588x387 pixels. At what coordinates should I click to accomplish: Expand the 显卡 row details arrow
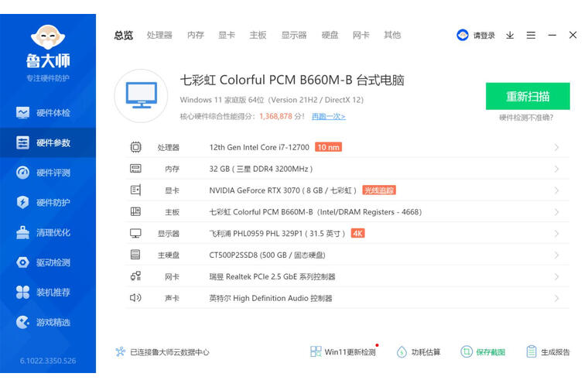point(556,190)
